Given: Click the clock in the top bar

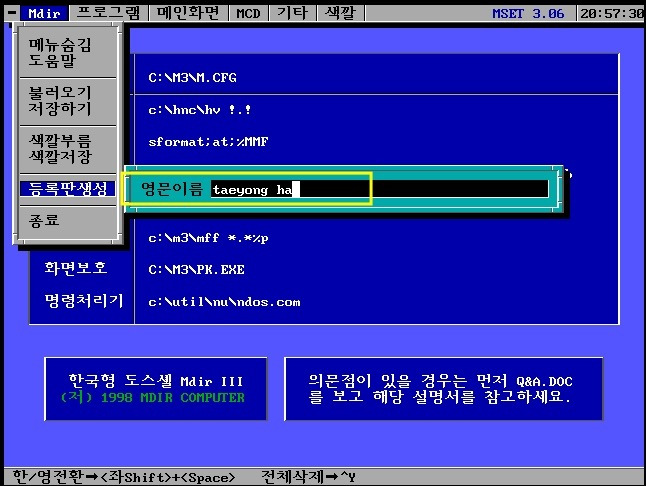Looking at the screenshot, I should pyautogui.click(x=611, y=14).
